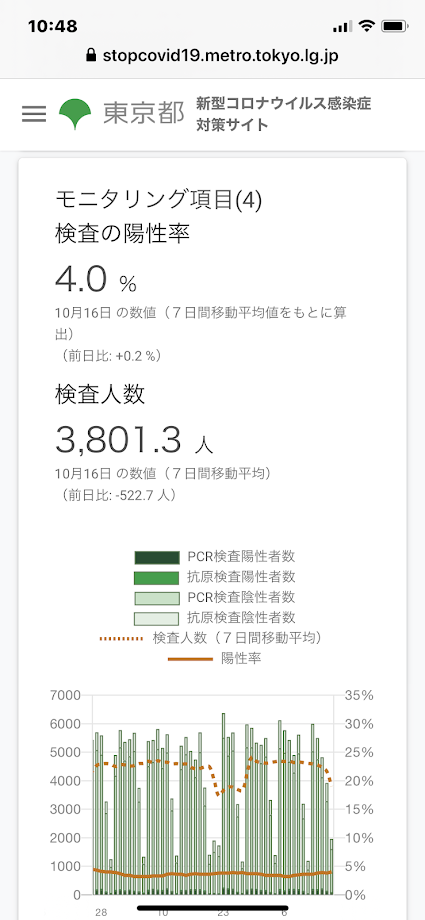Toggle PCR検査陽性者数 legend series
This screenshot has width=425, height=920.
pyautogui.click(x=215, y=556)
